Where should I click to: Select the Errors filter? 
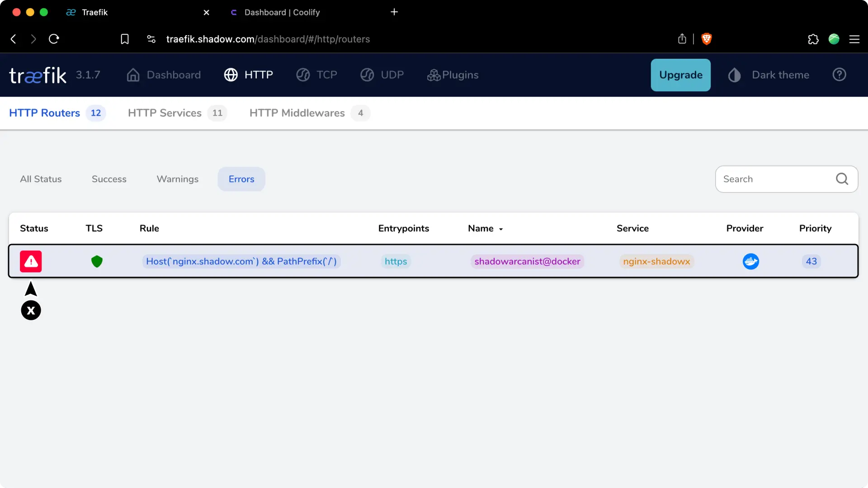(241, 179)
